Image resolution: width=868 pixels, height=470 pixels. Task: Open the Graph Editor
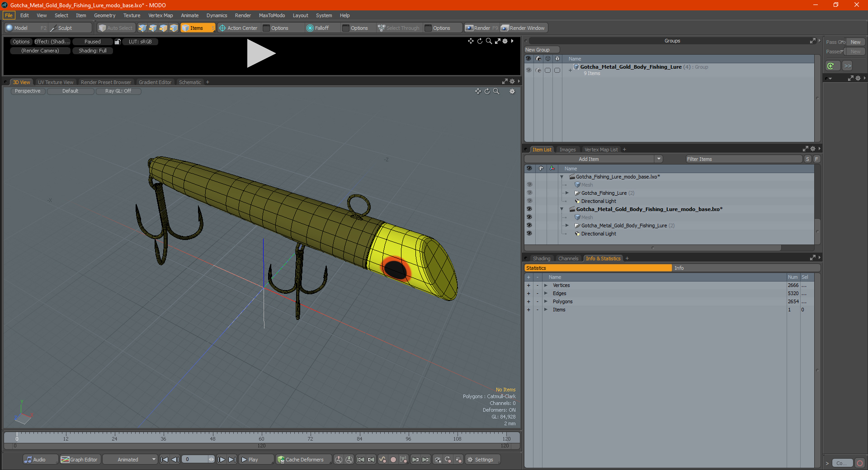point(80,460)
